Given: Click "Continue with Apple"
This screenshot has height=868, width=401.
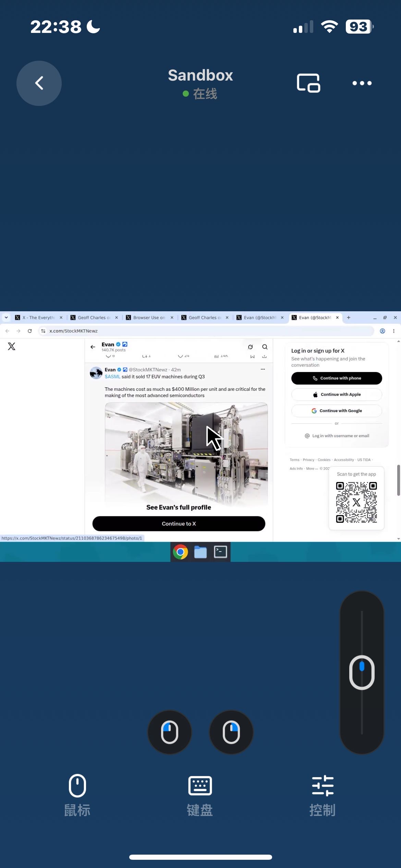Looking at the screenshot, I should pos(337,394).
